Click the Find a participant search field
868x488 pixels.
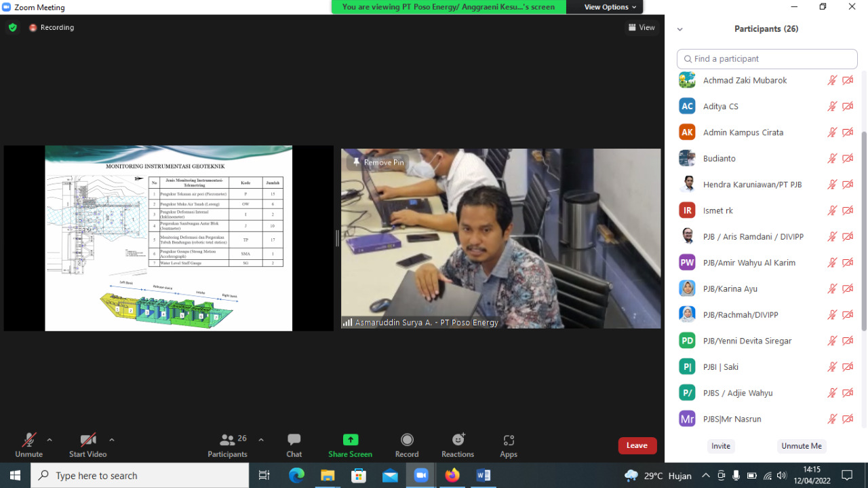pyautogui.click(x=766, y=59)
